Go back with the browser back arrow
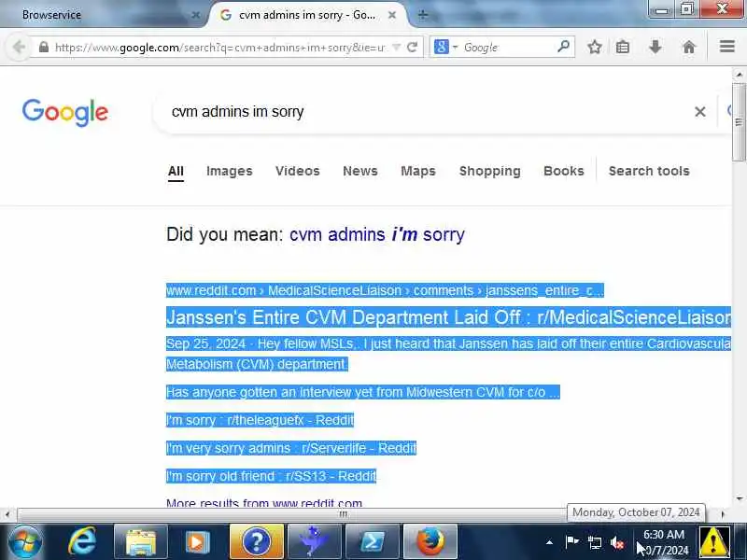Screen dimensions: 747x560 click(19, 48)
